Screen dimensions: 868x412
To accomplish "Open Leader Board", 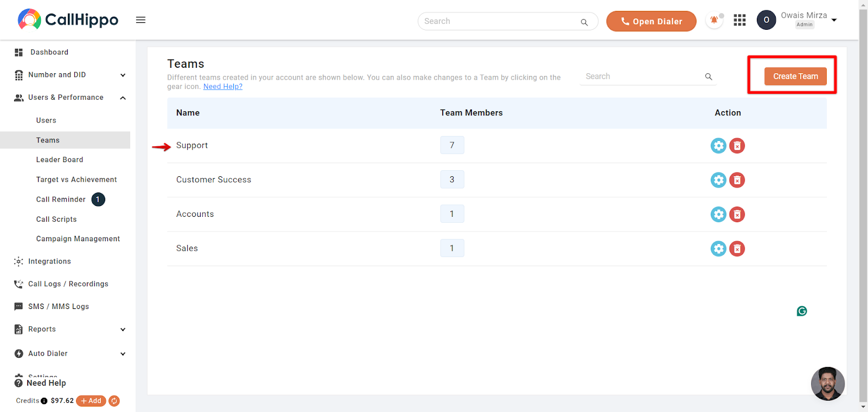I will [60, 160].
